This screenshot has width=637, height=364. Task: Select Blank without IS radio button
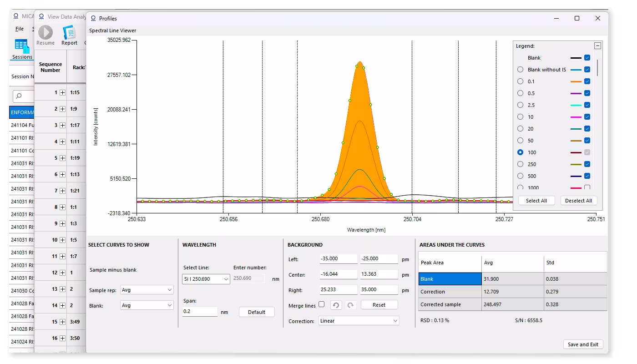(x=520, y=70)
